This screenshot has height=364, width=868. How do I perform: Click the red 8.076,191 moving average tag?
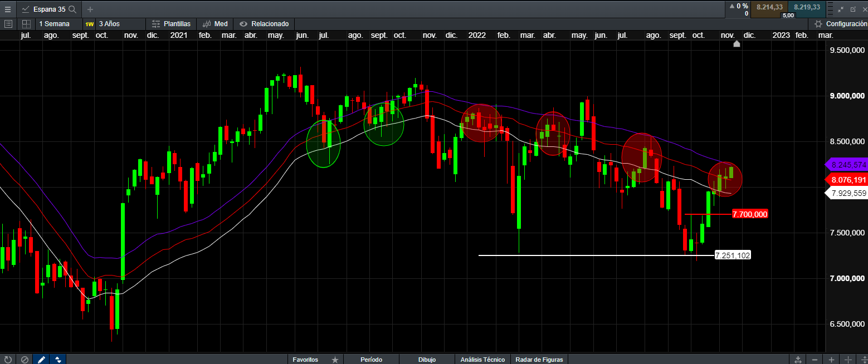click(846, 180)
